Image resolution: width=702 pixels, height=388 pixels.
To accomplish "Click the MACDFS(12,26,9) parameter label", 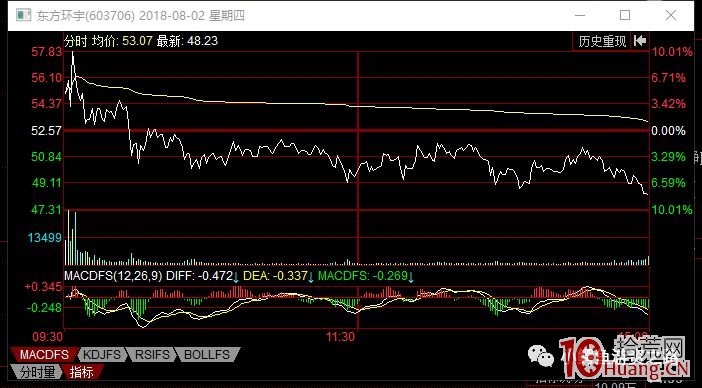I will [113, 276].
